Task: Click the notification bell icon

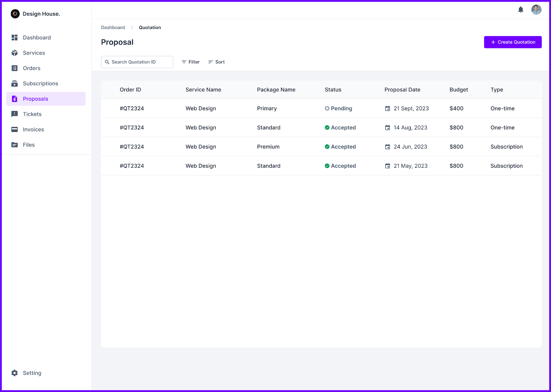Action: point(521,10)
